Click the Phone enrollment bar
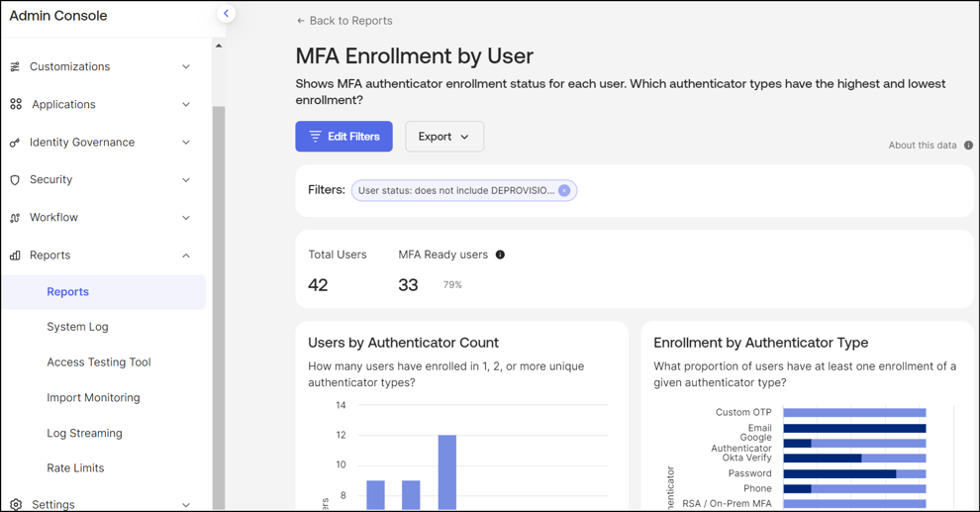The width and height of the screenshot is (980, 512). pos(854,489)
